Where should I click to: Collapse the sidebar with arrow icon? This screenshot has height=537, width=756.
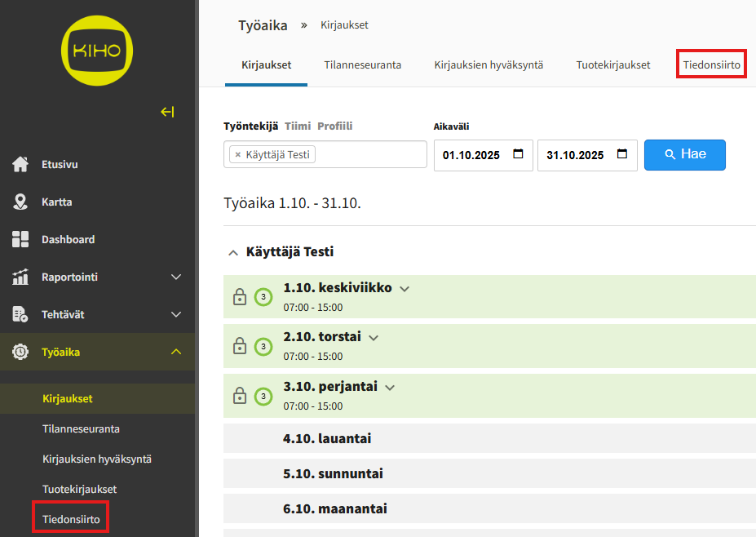tap(167, 112)
